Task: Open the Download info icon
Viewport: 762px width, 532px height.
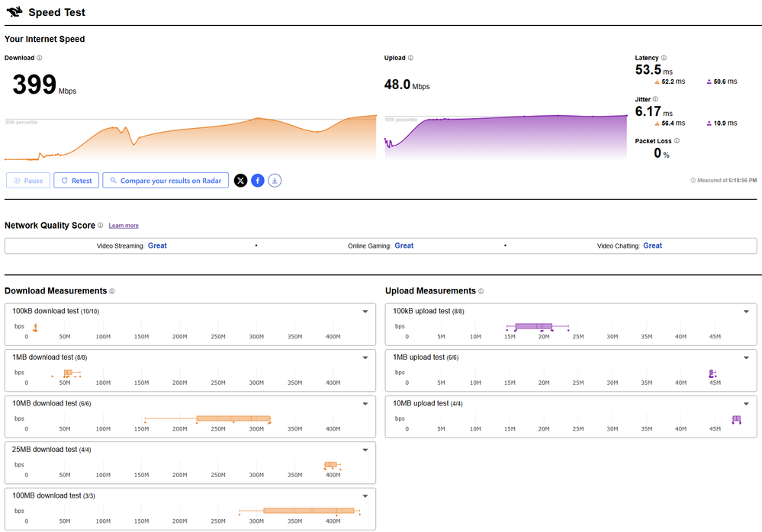Action: tap(40, 58)
